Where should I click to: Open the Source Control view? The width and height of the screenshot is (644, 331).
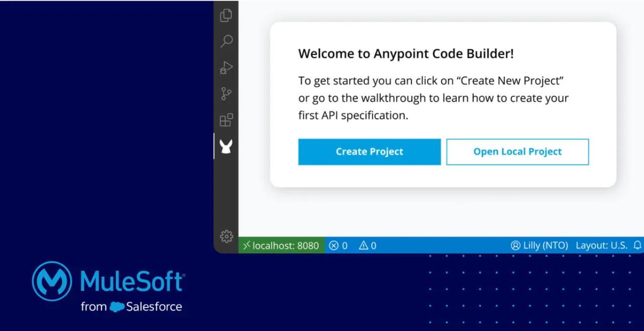click(x=226, y=94)
